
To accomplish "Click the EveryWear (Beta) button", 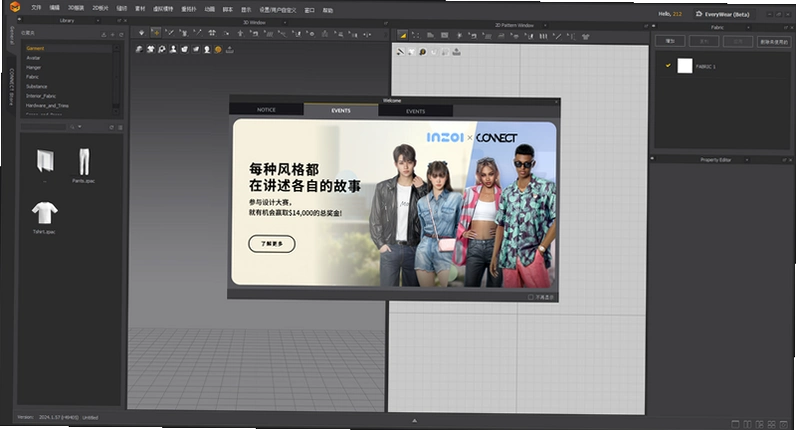I will pyautogui.click(x=722, y=14).
